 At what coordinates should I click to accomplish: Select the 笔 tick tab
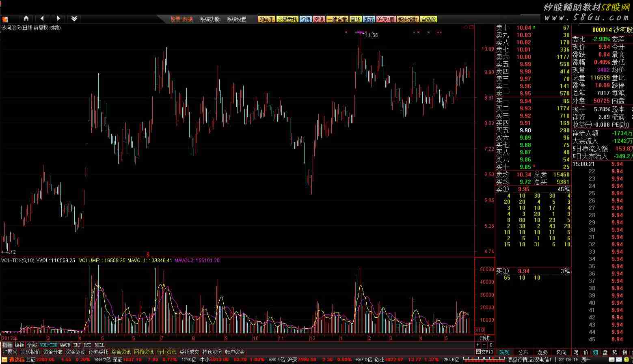[576, 352]
